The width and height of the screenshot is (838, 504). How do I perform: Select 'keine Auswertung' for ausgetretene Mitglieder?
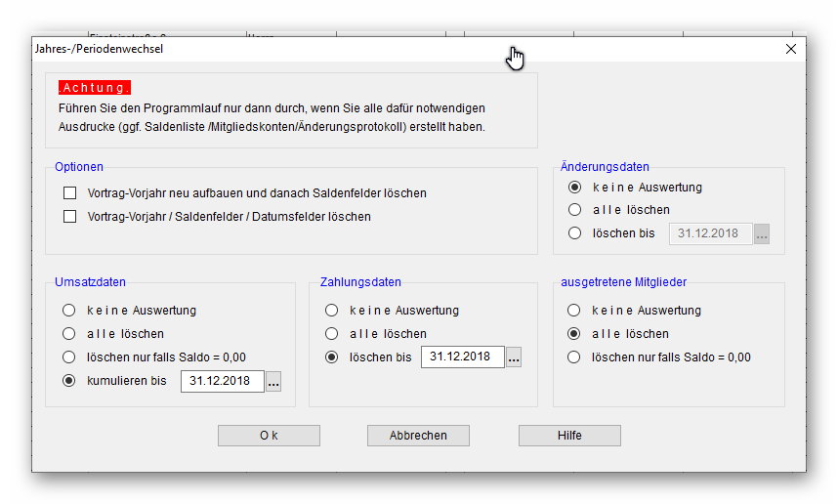[575, 311]
